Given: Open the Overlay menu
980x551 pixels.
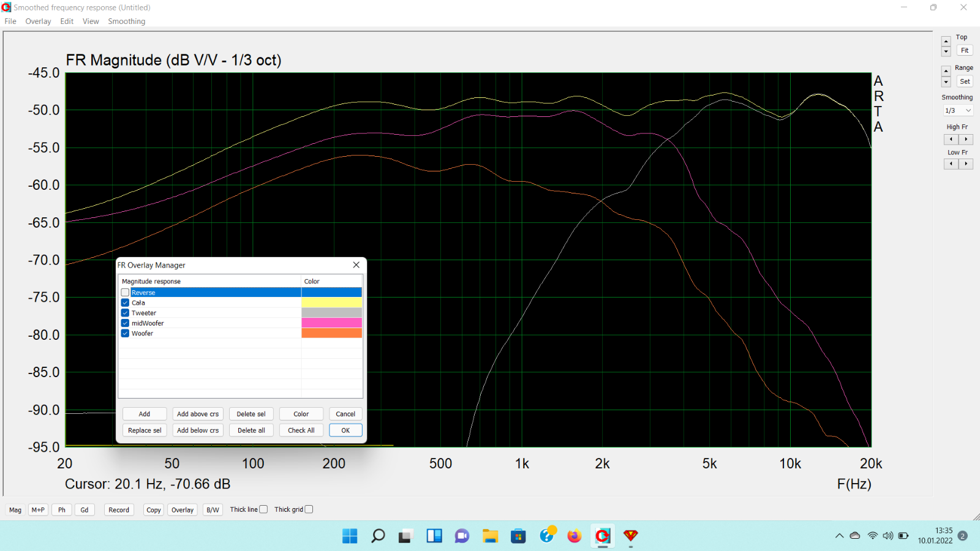Looking at the screenshot, I should click(38, 21).
